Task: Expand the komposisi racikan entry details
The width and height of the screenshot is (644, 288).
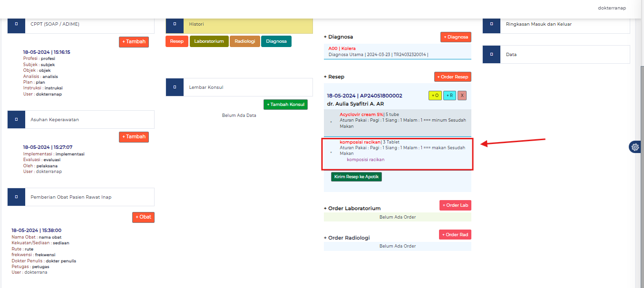Action: point(331,152)
